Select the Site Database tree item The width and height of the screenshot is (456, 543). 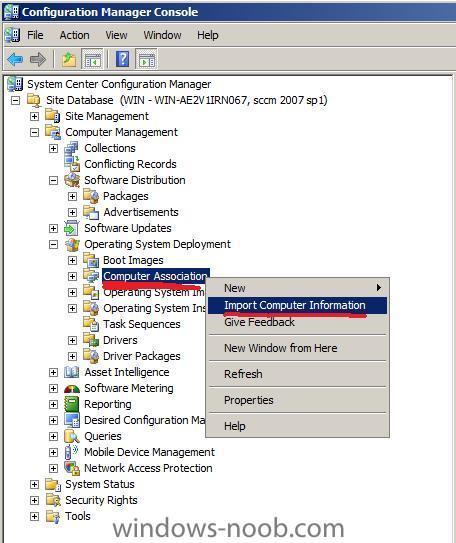tap(187, 100)
